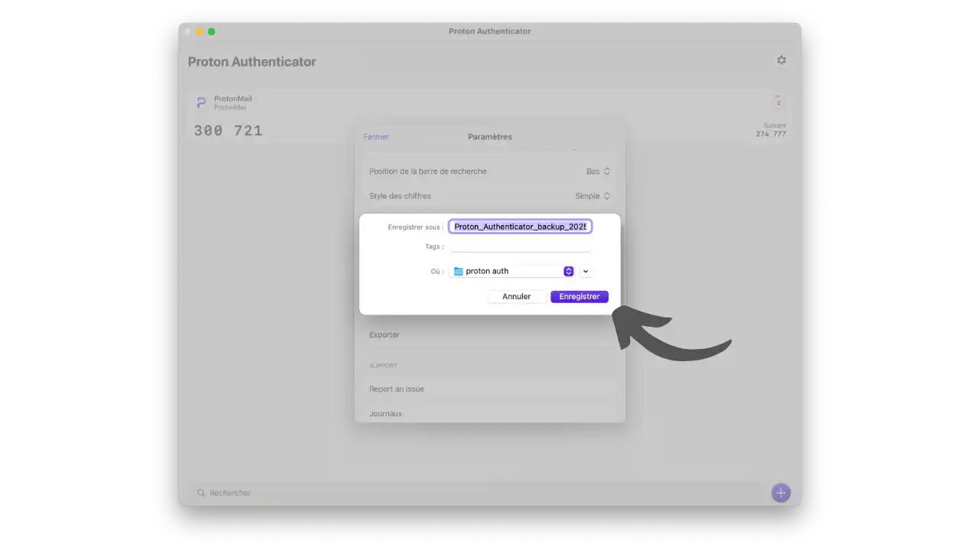Click the countdown timer badge on ProtonMail entry
Image resolution: width=980 pixels, height=551 pixels.
click(778, 102)
